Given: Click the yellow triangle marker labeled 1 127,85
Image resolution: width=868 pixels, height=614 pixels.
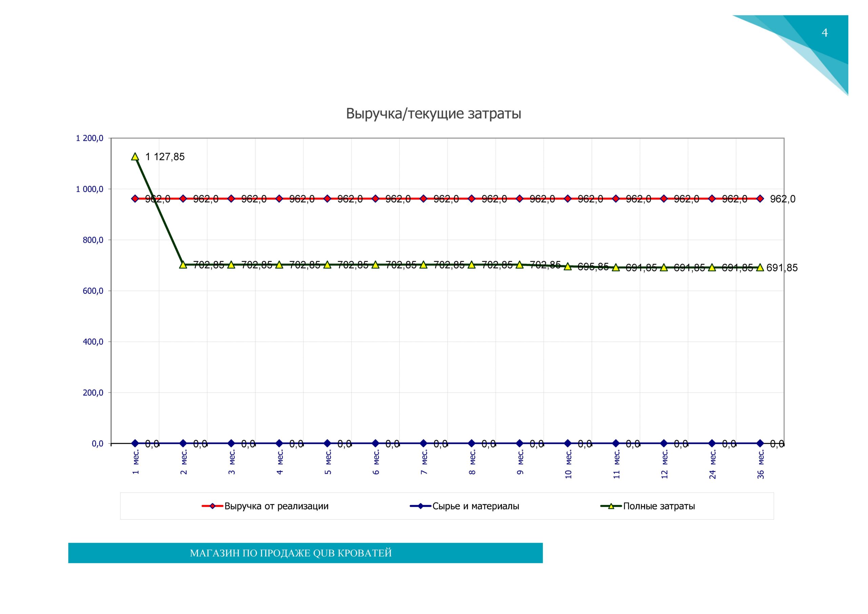Looking at the screenshot, I should pos(135,157).
